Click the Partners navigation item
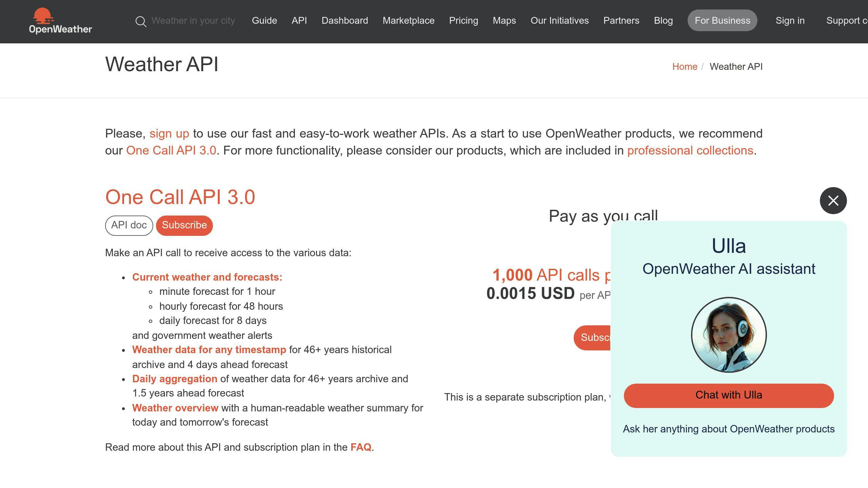 (x=621, y=20)
